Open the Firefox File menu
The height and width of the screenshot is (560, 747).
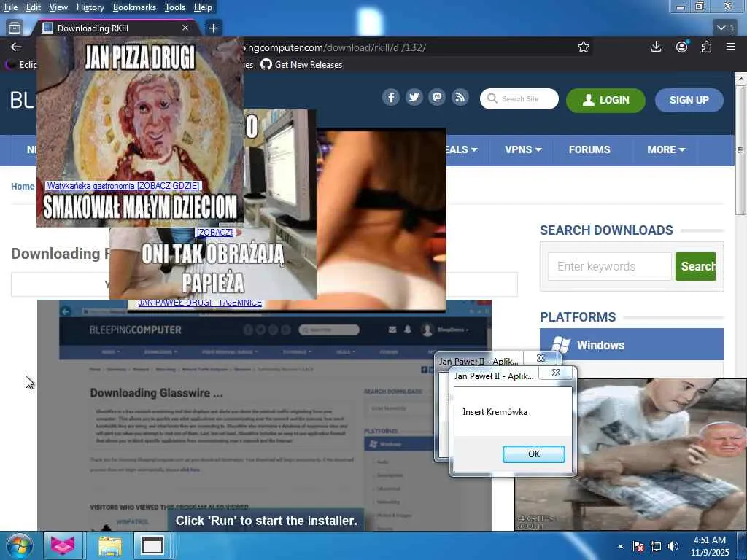click(10, 7)
